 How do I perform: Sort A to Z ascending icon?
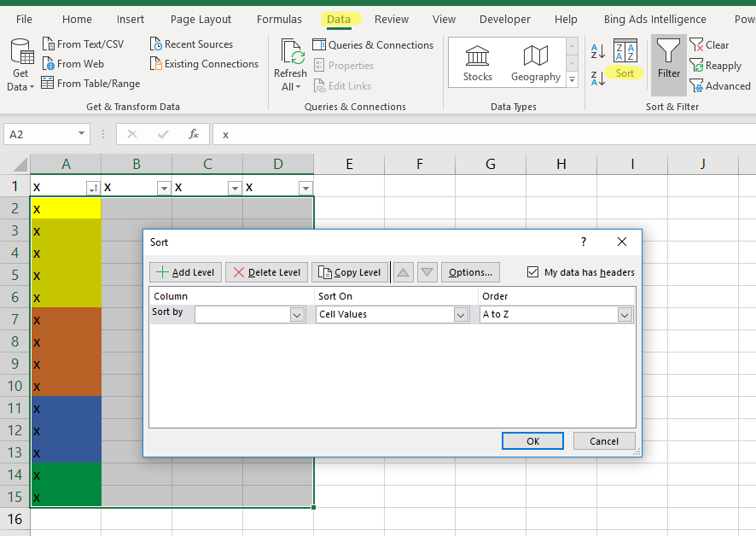(x=598, y=51)
